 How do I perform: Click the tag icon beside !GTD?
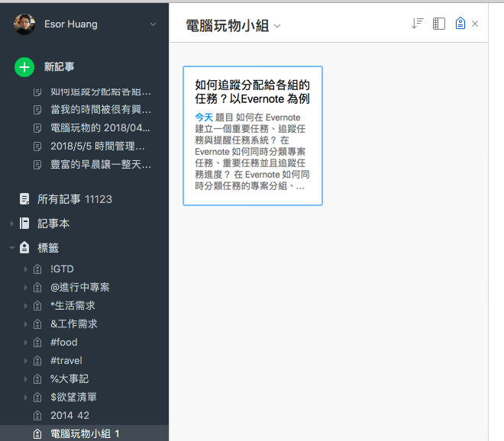(37, 269)
